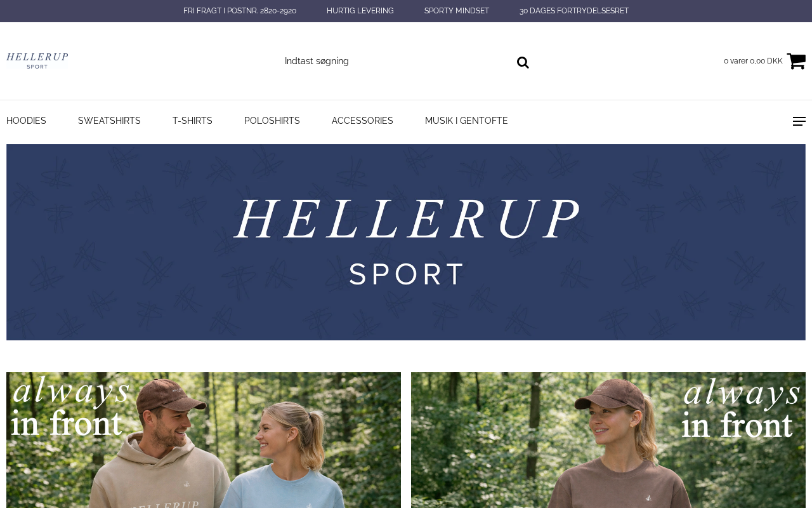The height and width of the screenshot is (508, 812).
Task: Click the 30 dages fortrydelsesret text
Action: 574,11
